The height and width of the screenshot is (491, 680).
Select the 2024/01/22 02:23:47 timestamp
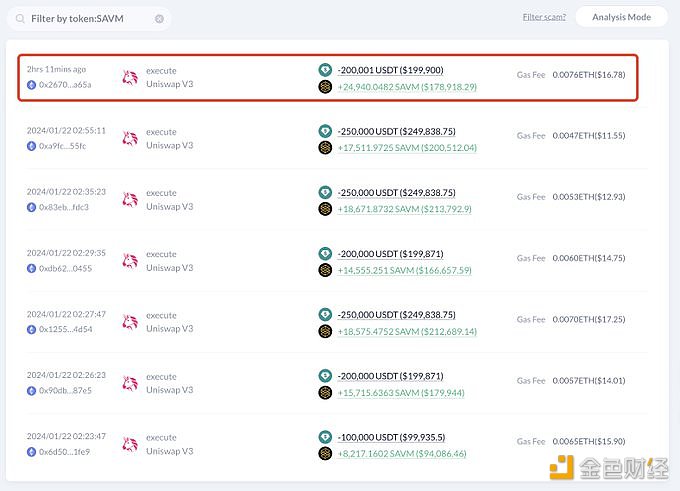(x=66, y=436)
